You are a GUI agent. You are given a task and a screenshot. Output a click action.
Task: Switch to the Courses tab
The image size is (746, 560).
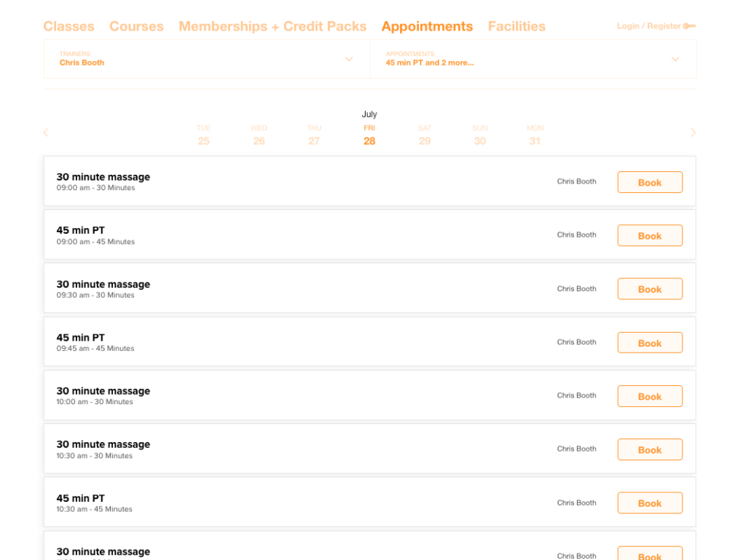pyautogui.click(x=136, y=26)
